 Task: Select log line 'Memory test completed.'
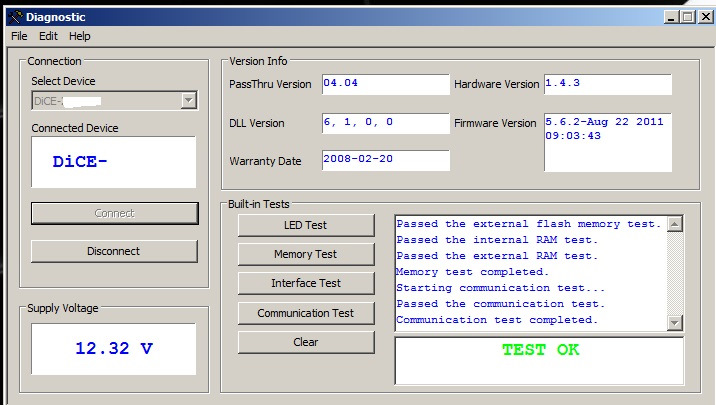[472, 272]
